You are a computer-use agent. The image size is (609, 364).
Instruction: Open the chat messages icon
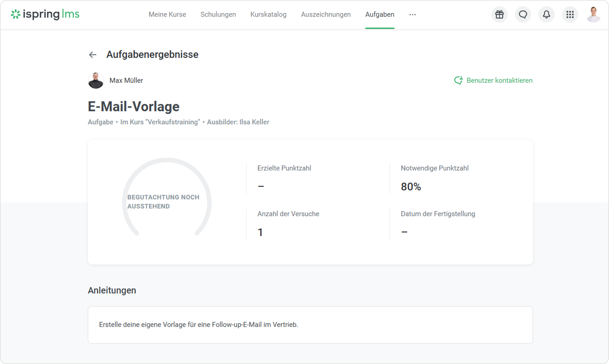[x=523, y=14]
